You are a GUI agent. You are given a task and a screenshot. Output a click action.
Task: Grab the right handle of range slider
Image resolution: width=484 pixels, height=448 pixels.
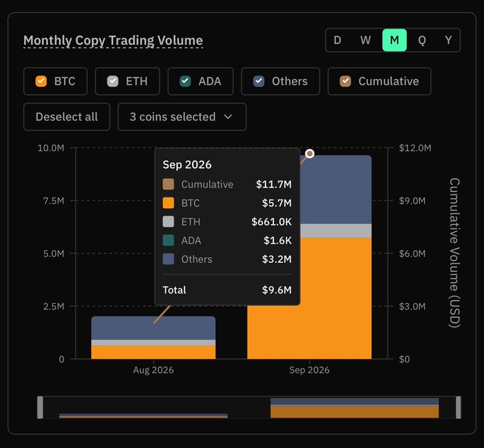(458, 407)
